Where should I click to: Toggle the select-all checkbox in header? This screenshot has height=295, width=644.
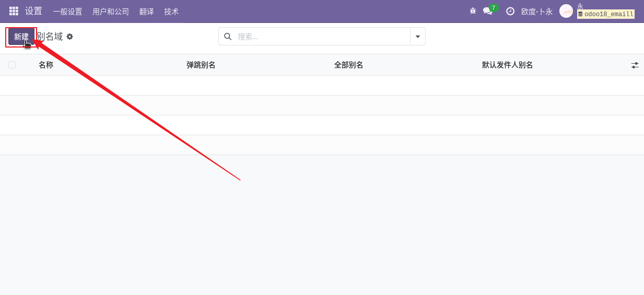12,65
